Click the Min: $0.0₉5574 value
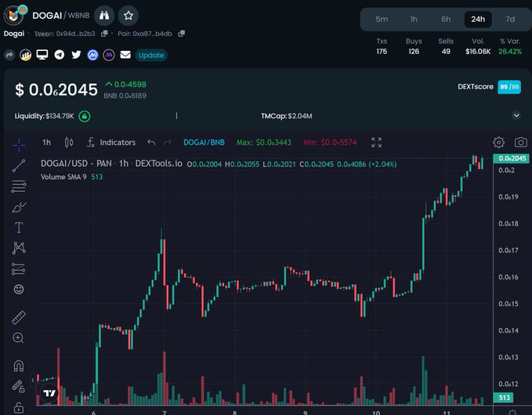Viewport: 532px width, 415px height. [x=330, y=143]
